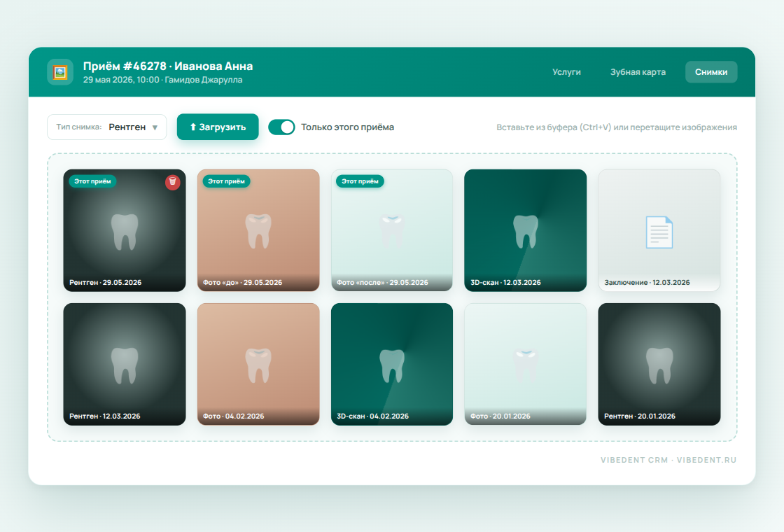Screen dimensions: 784x532
Task: Click the picture icon in the header
Action: coord(60,72)
